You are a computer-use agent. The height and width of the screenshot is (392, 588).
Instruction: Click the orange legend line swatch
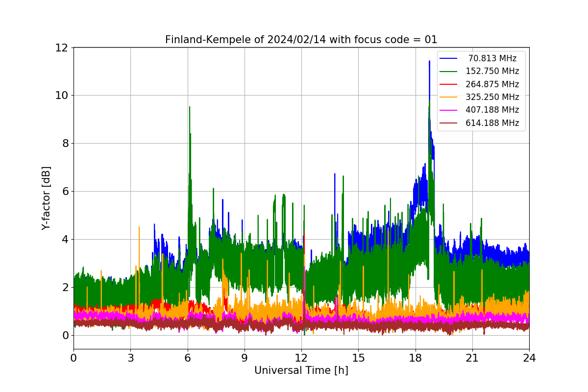(x=448, y=97)
